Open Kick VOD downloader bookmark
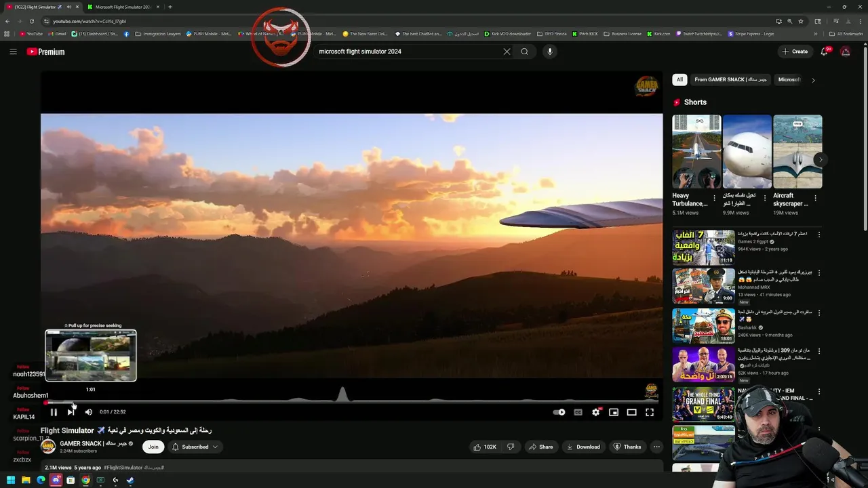The height and width of the screenshot is (488, 868). click(x=507, y=33)
